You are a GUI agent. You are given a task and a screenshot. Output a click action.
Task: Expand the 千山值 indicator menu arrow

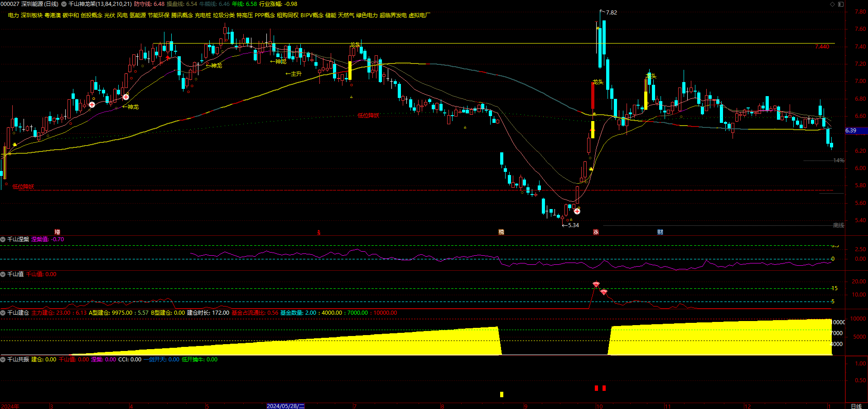3,274
